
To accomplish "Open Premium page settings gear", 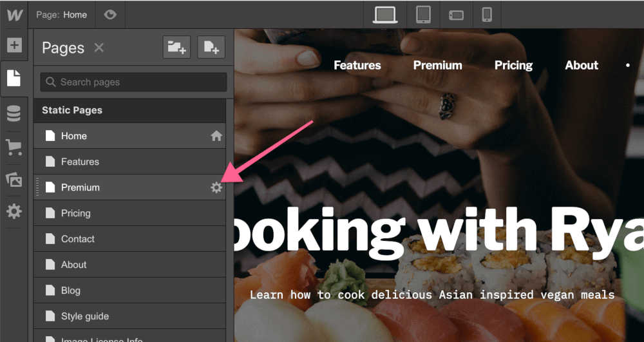I will [216, 187].
